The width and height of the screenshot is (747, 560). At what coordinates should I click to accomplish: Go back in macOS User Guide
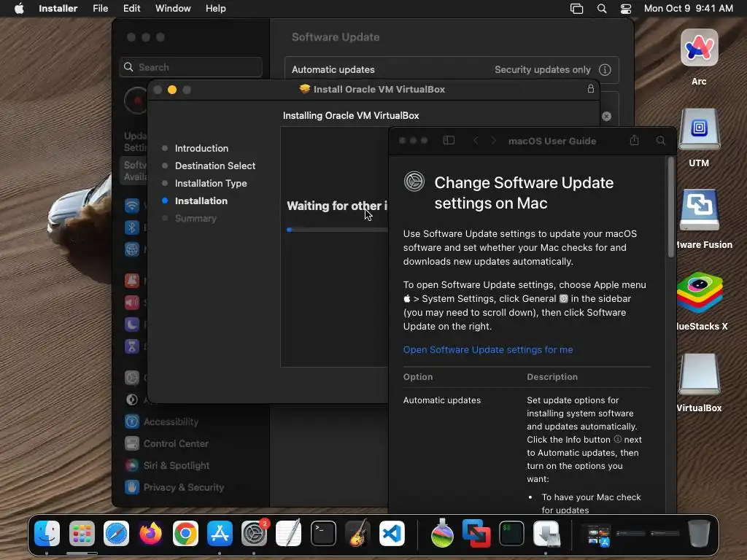click(476, 141)
